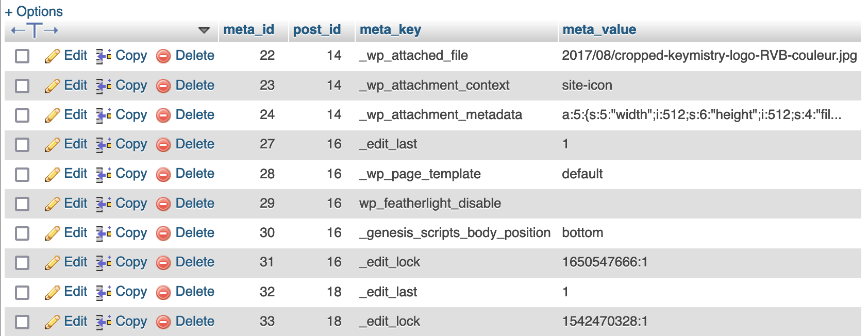The width and height of the screenshot is (868, 336).
Task: Select the Edit pencil icon for meta_id 22
Action: [53, 56]
